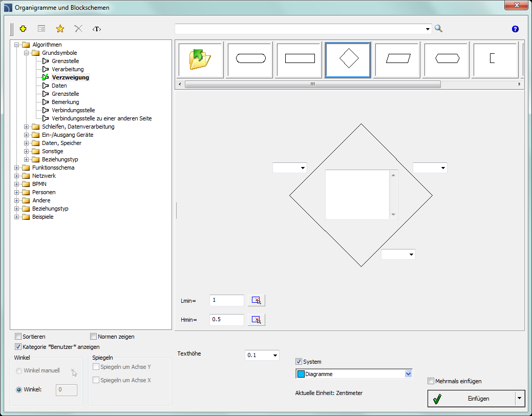Click the green folder up-level icon

click(200, 59)
